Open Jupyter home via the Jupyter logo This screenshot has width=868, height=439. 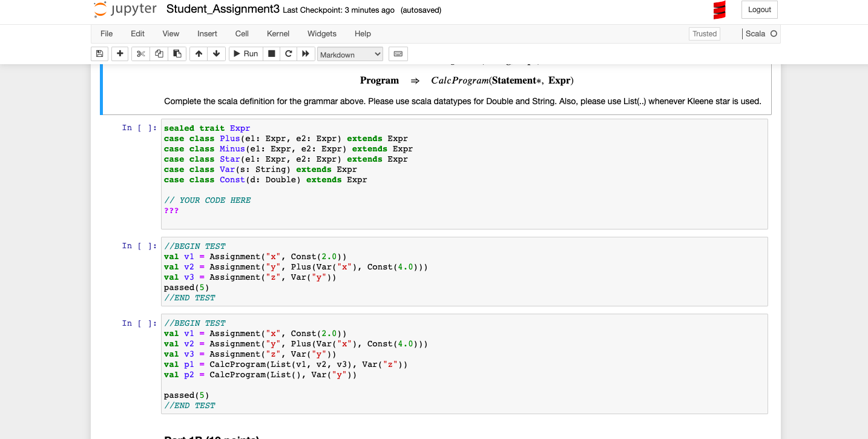(x=124, y=10)
